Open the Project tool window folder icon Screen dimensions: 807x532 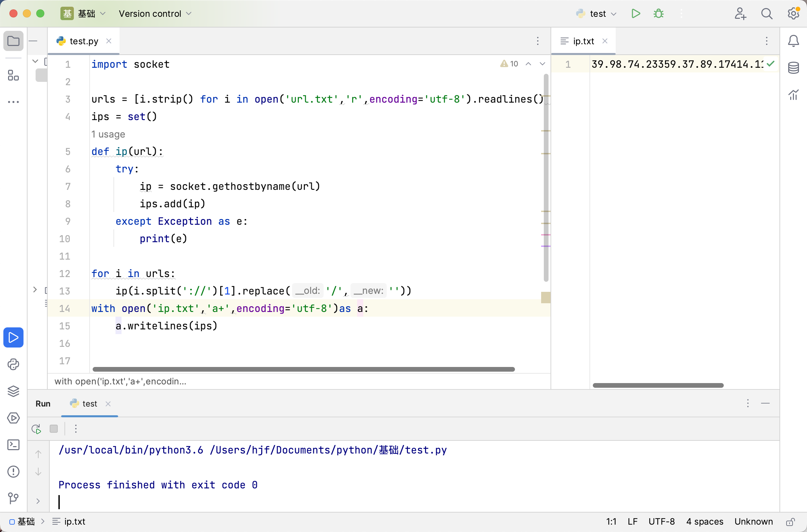[13, 41]
